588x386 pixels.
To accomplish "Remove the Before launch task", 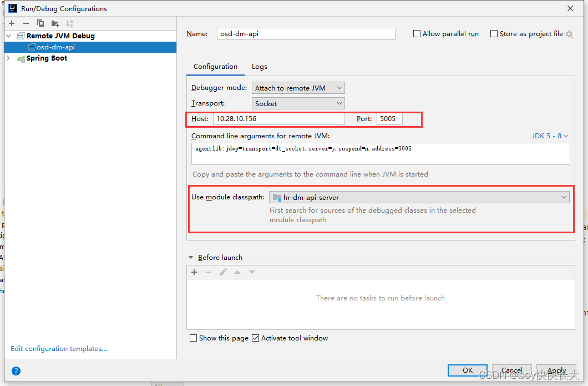I will point(209,272).
